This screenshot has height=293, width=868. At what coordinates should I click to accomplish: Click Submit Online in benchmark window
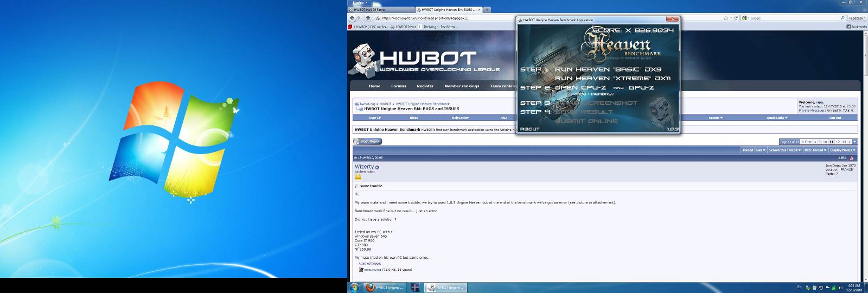(x=586, y=121)
